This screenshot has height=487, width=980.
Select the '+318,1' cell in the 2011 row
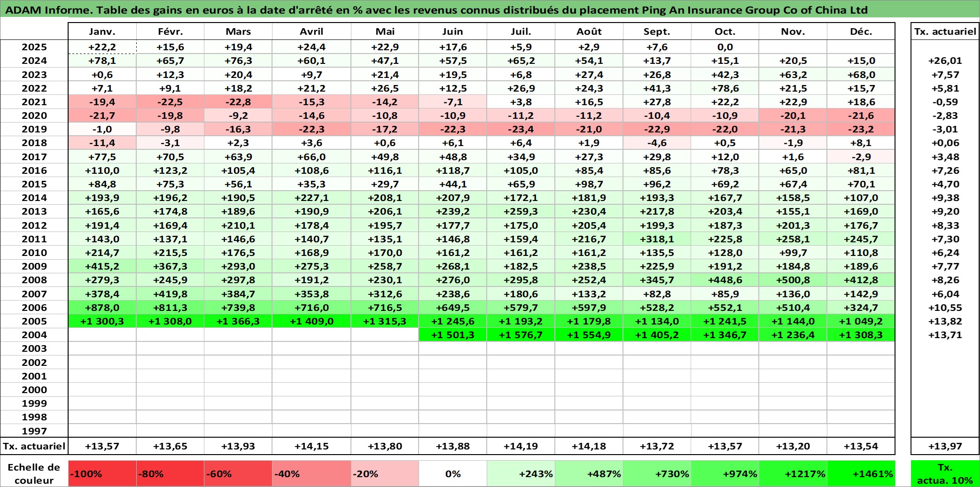657,239
